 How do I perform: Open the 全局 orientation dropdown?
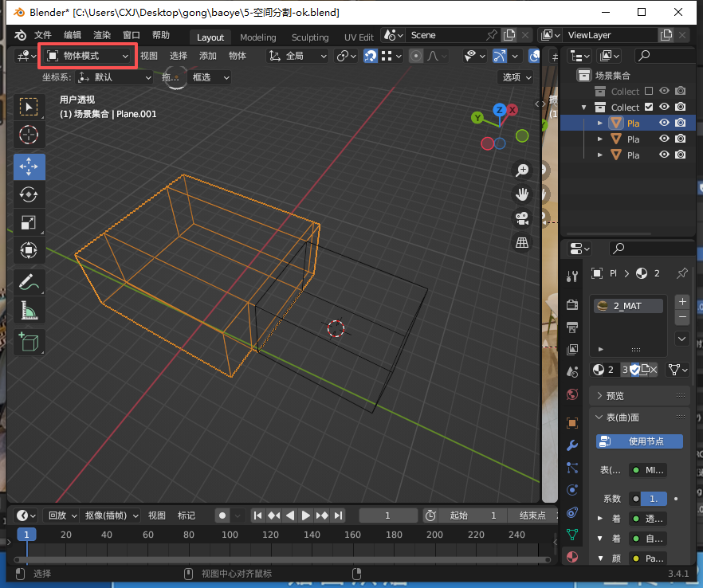tap(298, 56)
